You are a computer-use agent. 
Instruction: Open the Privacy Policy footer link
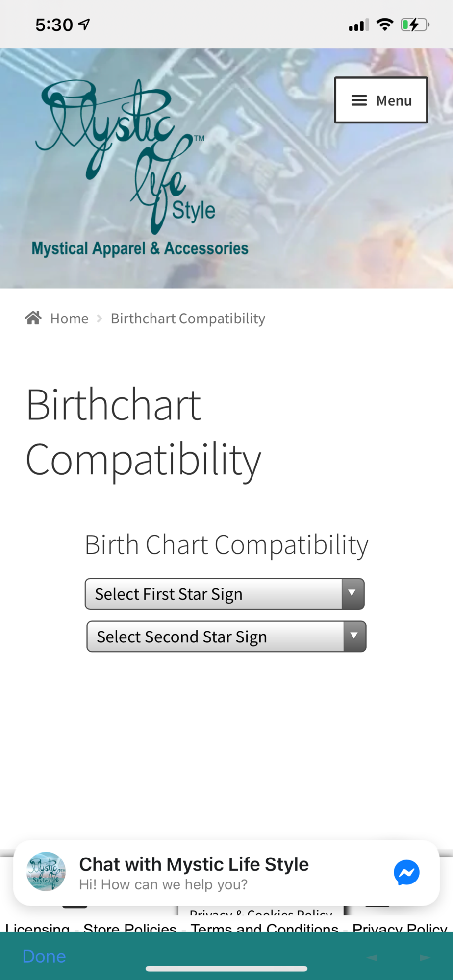click(399, 928)
